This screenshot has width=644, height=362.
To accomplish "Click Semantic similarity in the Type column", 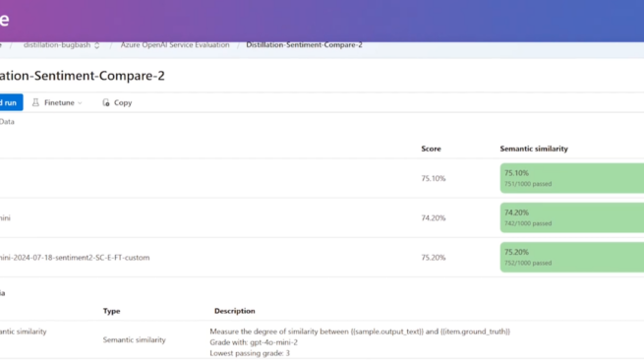I will click(135, 339).
